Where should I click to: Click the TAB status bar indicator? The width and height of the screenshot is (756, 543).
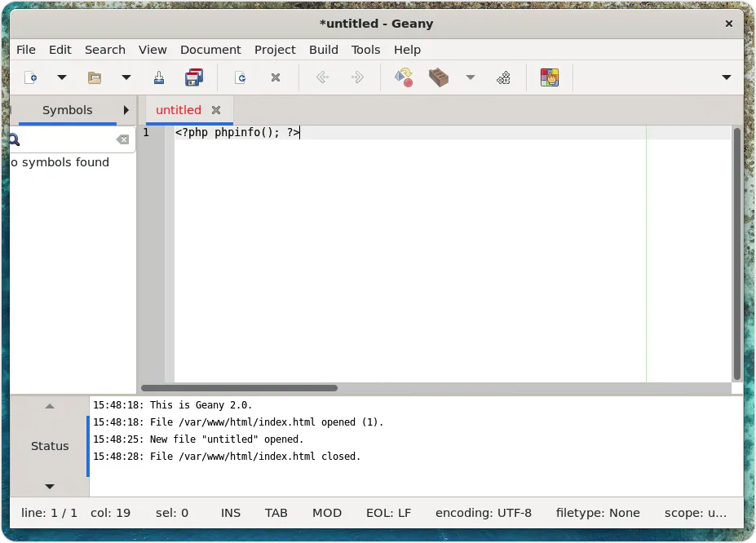pos(276,513)
